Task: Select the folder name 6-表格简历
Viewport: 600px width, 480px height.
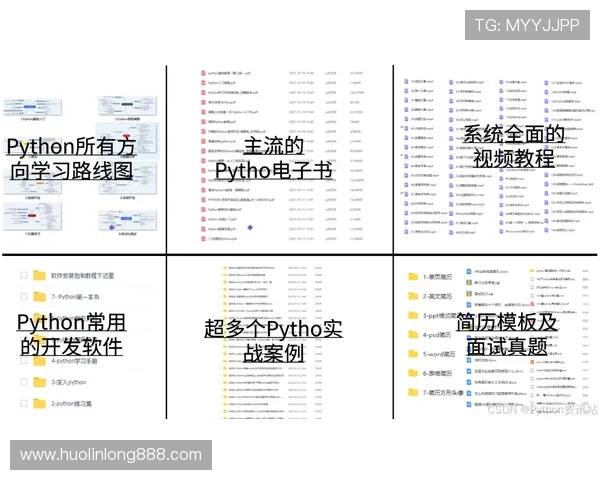Action: pyautogui.click(x=437, y=373)
